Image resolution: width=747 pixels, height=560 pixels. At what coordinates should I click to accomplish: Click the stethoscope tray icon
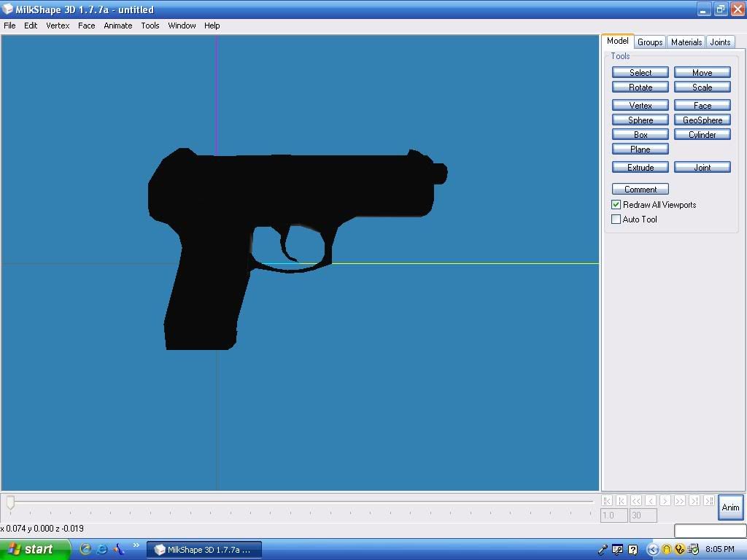680,550
